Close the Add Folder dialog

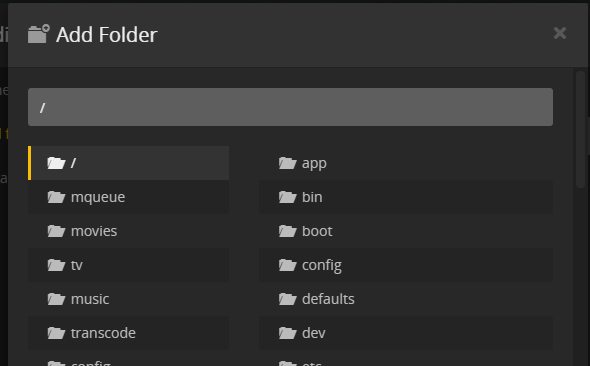pyautogui.click(x=560, y=33)
